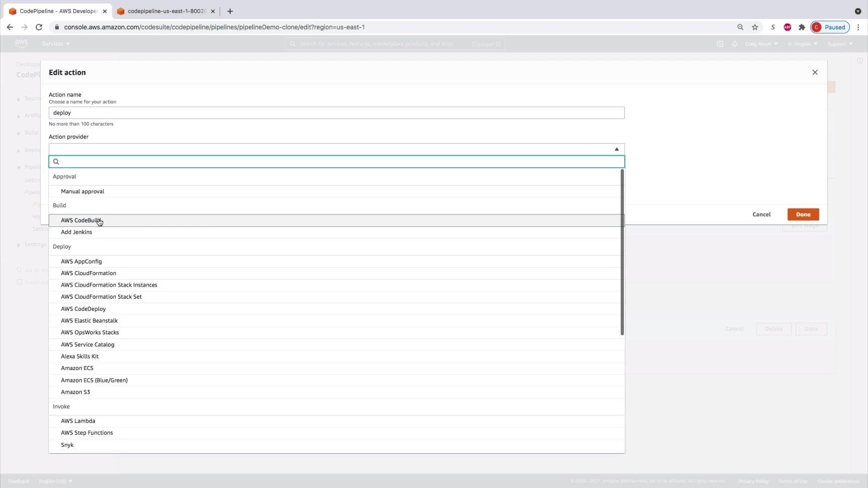
Task: Click the AWS logo
Action: coord(21,44)
